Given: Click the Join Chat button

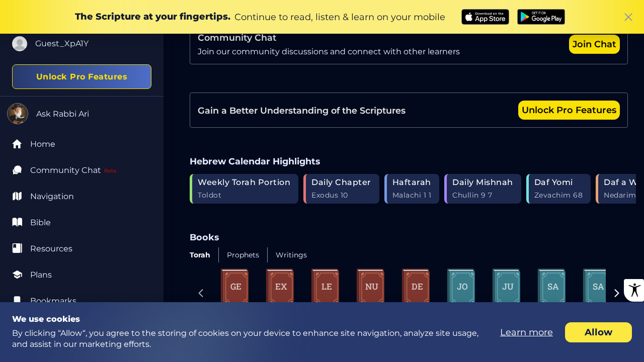Looking at the screenshot, I should point(594,44).
